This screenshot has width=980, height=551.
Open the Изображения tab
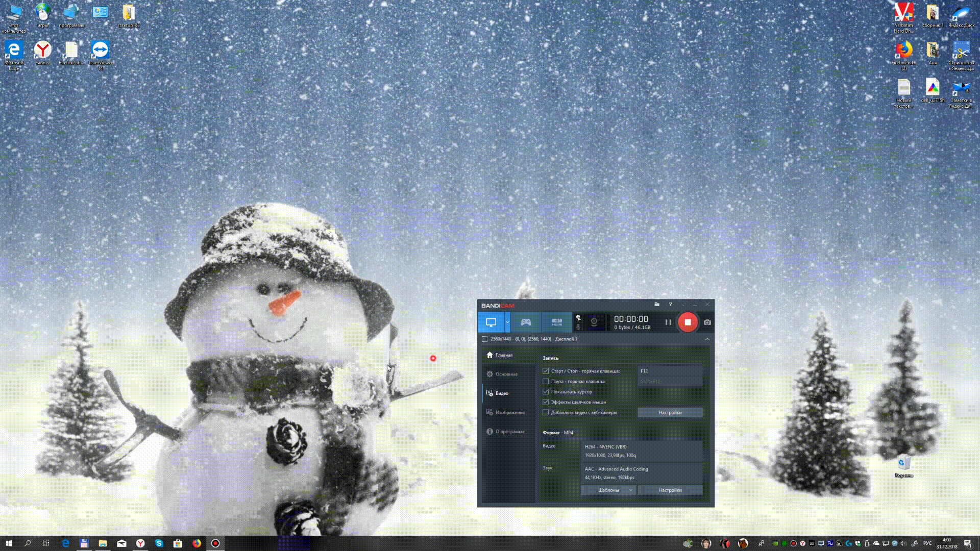point(508,413)
